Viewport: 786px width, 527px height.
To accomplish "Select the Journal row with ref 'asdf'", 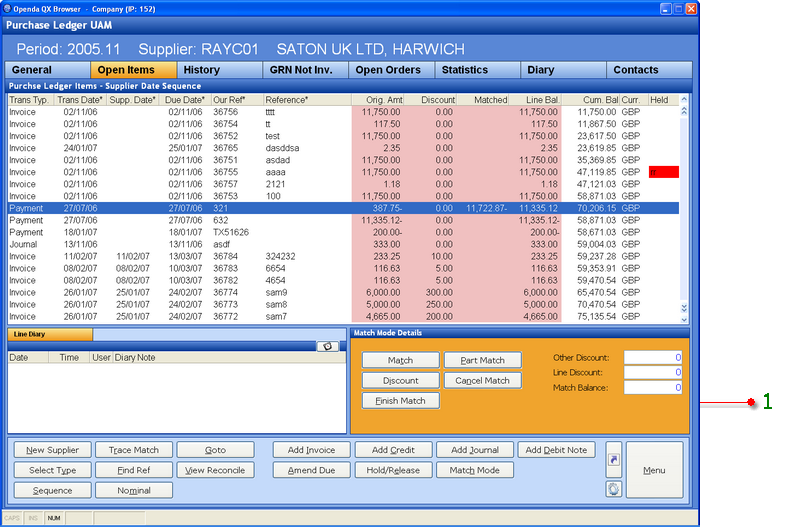I will [343, 244].
